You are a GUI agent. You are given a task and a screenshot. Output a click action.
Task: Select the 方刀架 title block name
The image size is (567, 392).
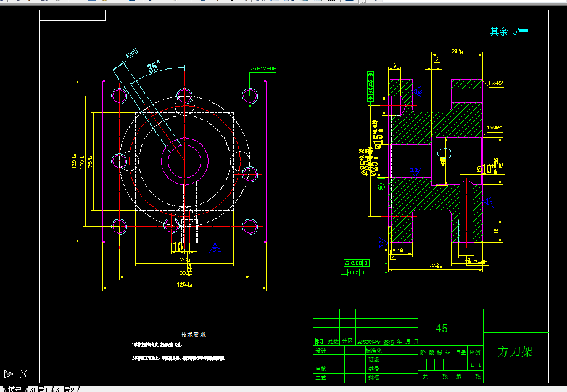[515, 351]
